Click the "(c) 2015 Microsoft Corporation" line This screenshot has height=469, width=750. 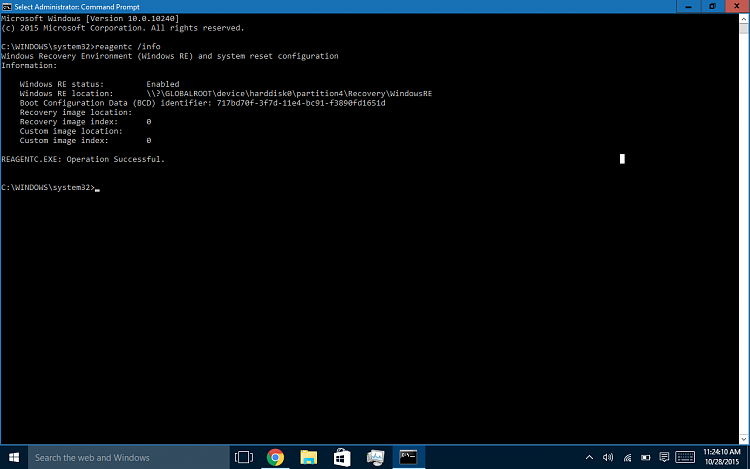click(x=122, y=28)
